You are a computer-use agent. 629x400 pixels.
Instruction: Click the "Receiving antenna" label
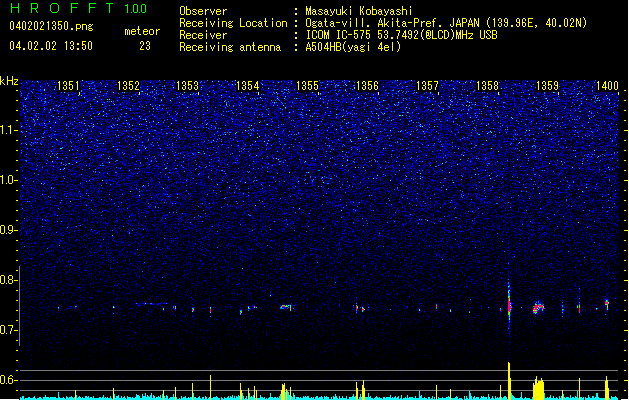pyautogui.click(x=230, y=47)
